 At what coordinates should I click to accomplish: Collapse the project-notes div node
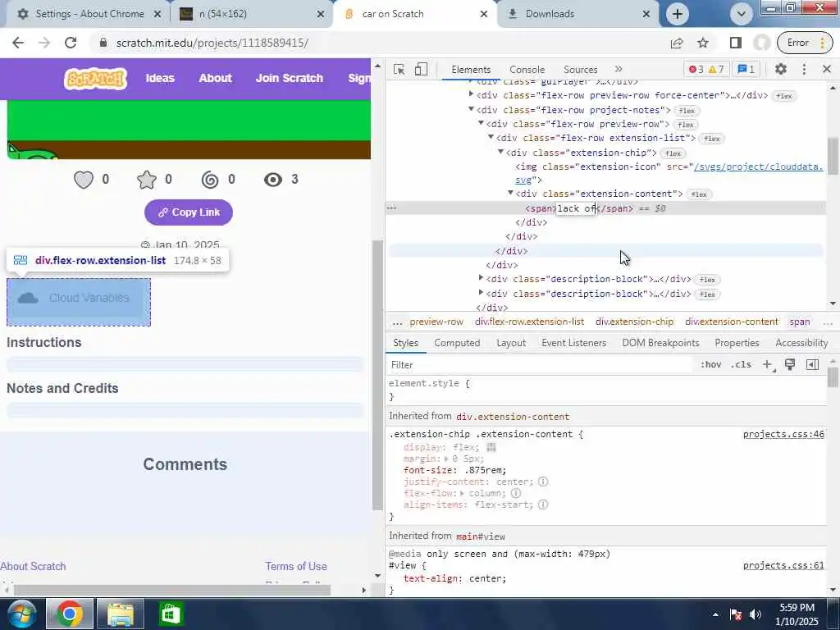471,109
